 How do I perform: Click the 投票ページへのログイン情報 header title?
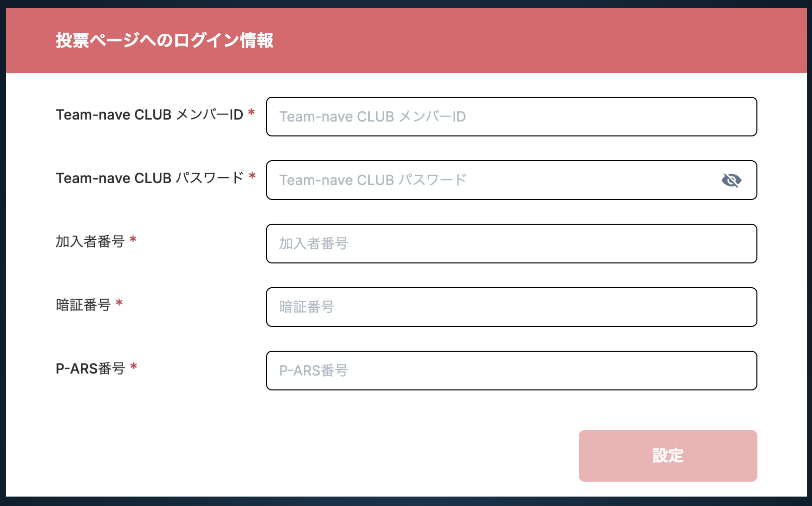[x=164, y=40]
